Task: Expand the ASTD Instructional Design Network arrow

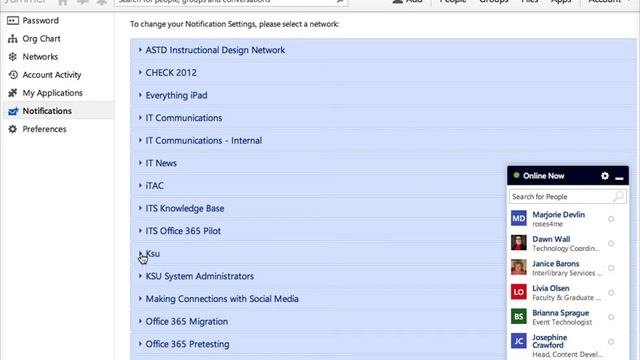Action: pos(140,50)
